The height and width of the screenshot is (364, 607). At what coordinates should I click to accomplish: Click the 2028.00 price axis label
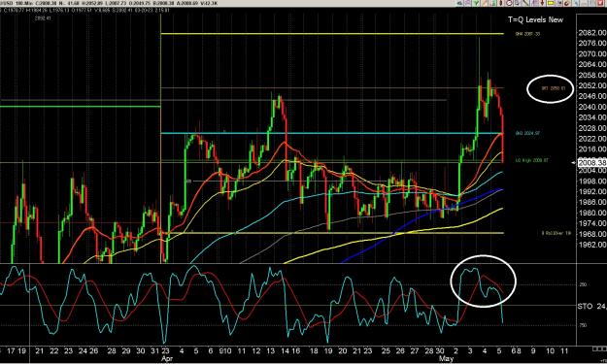[592, 128]
